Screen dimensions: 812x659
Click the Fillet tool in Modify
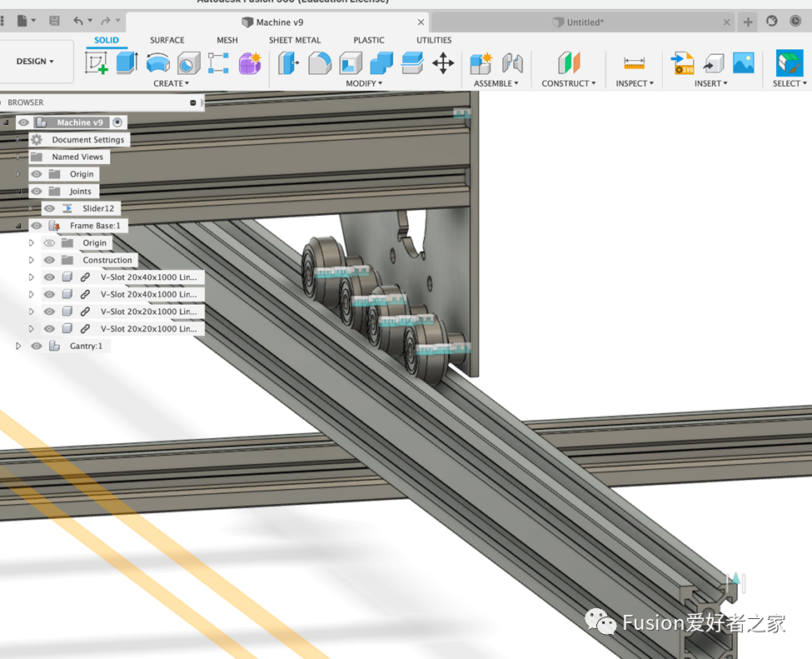pyautogui.click(x=320, y=63)
